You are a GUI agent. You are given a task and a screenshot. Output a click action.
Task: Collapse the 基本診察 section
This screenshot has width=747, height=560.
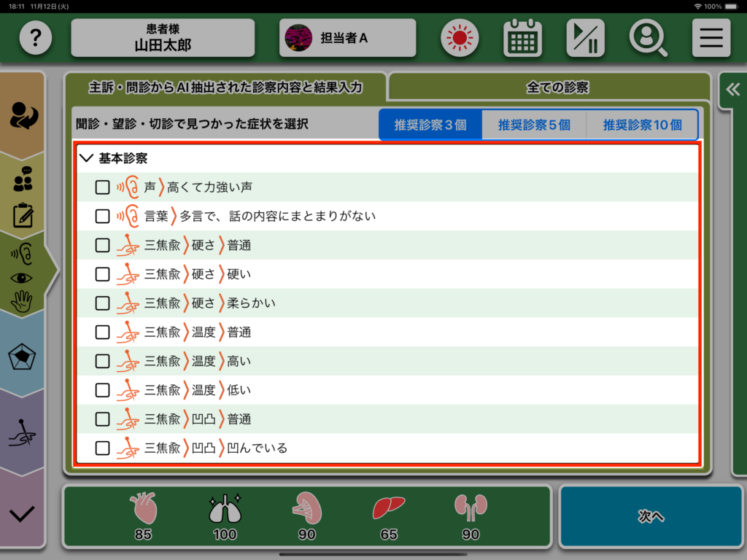point(87,158)
